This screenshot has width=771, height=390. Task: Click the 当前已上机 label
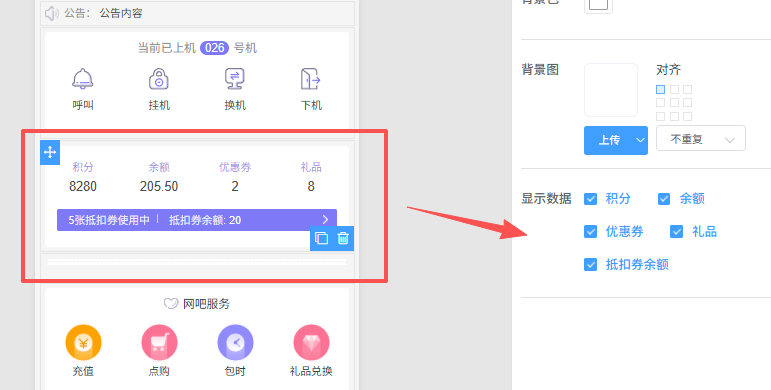click(167, 48)
